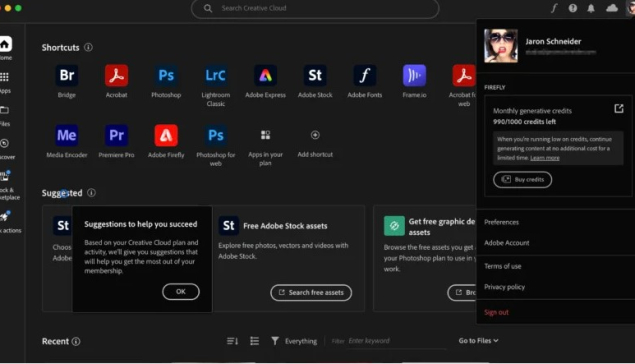Click the Get free graphic design assets card icon
The height and width of the screenshot is (364, 635).
(394, 226)
